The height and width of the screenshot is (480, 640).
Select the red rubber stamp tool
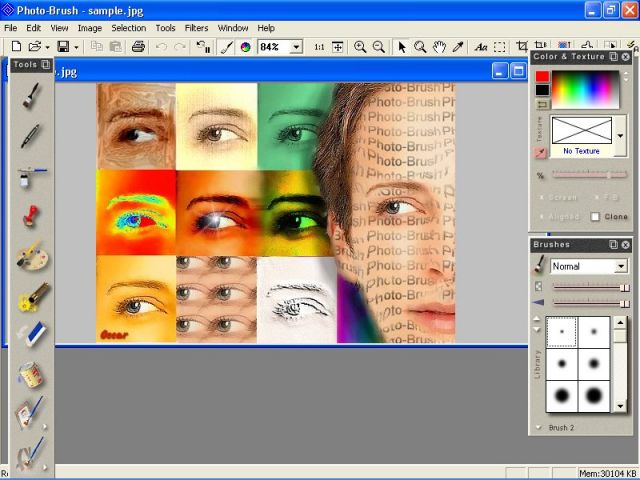31,216
